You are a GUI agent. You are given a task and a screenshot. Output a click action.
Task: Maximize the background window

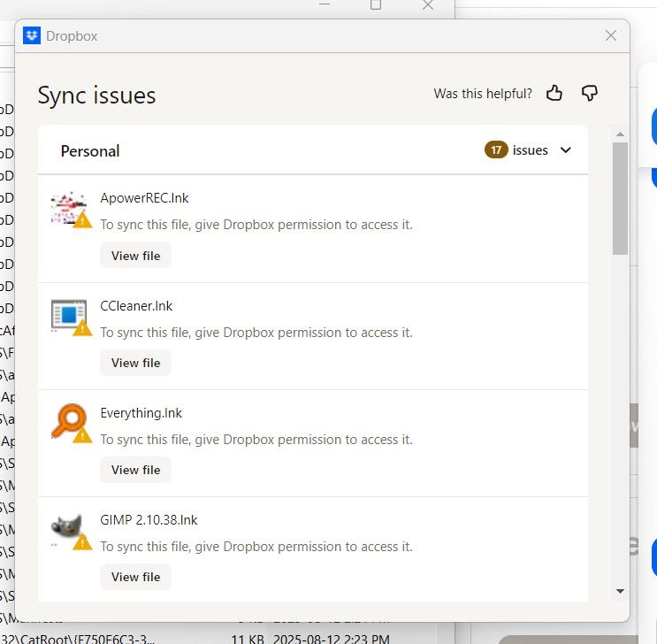pos(376,4)
